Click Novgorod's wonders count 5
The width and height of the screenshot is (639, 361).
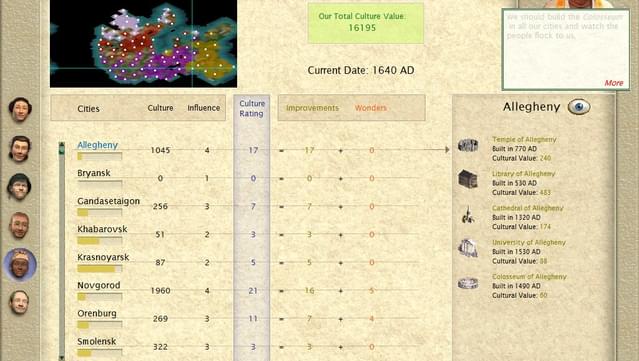pos(371,291)
